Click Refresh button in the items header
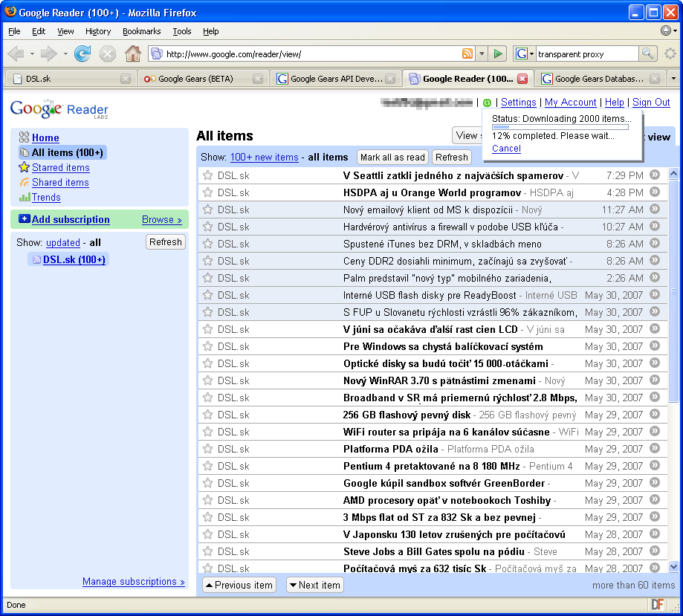The image size is (683, 616). [x=452, y=158]
